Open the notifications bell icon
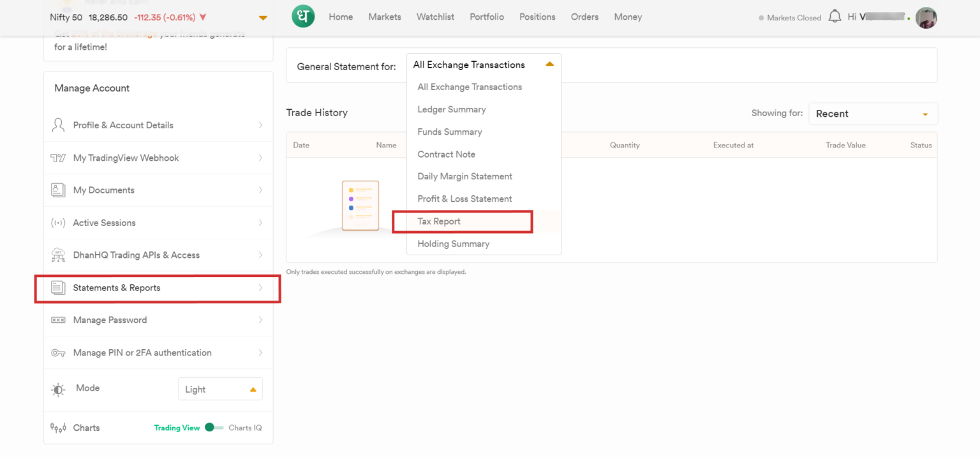980x457 pixels. pos(835,17)
